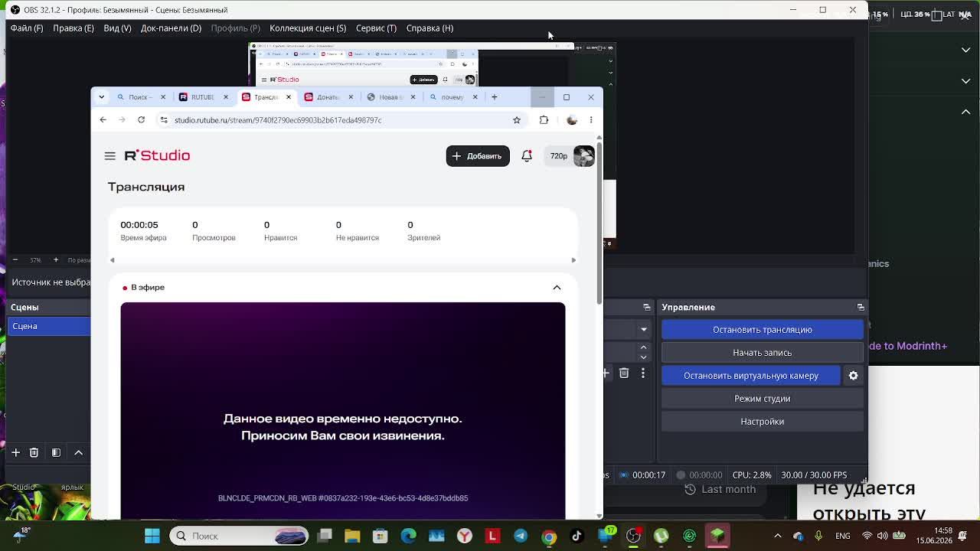Delete selected source with trash icon in OBS
Image resolution: width=980 pixels, height=551 pixels.
[624, 373]
